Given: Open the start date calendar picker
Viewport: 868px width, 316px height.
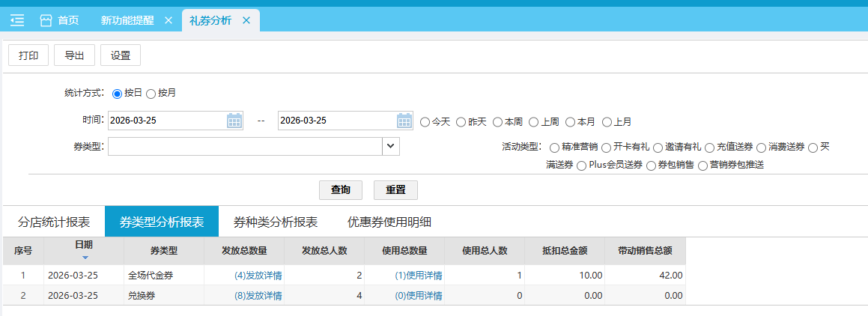Looking at the screenshot, I should coord(234,121).
